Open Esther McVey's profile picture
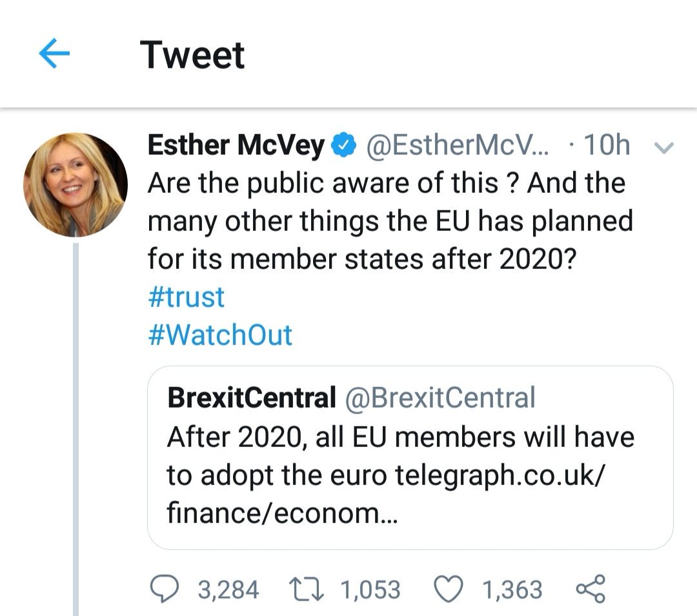The image size is (697, 616). [x=75, y=185]
